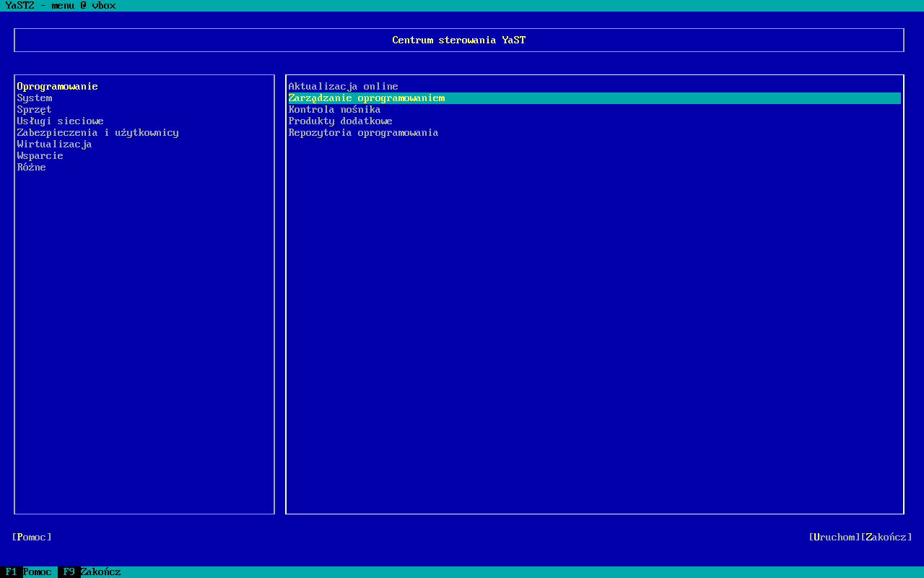Choose the Sprzęt category
This screenshot has width=924, height=578.
35,110
